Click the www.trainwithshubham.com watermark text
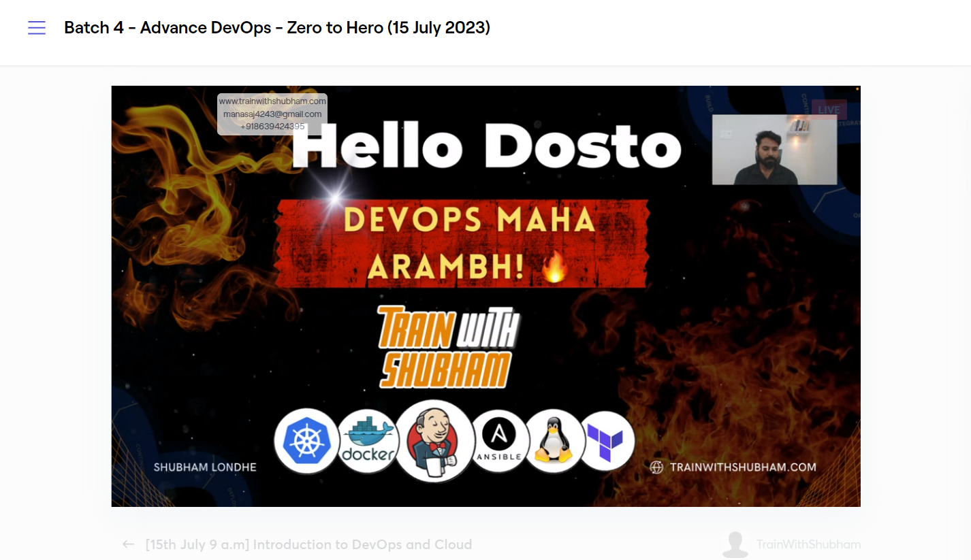The width and height of the screenshot is (971, 560). tap(272, 101)
